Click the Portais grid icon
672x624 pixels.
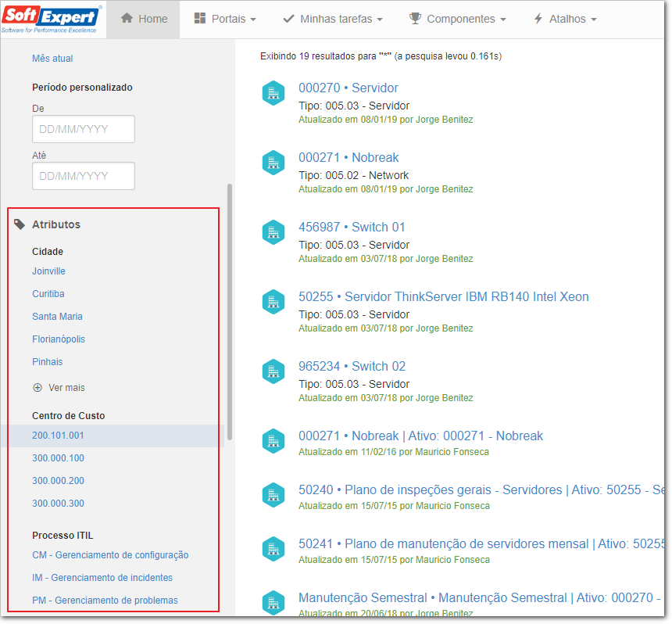[x=200, y=18]
